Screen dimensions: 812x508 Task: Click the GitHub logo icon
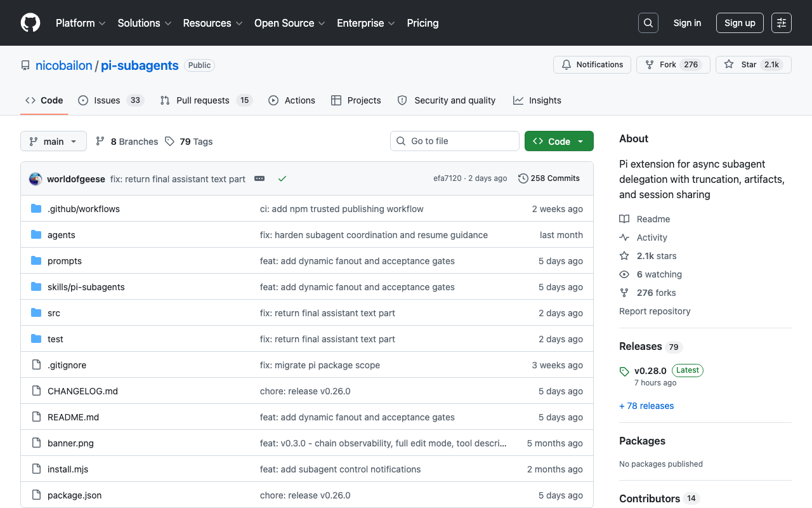[x=30, y=23]
